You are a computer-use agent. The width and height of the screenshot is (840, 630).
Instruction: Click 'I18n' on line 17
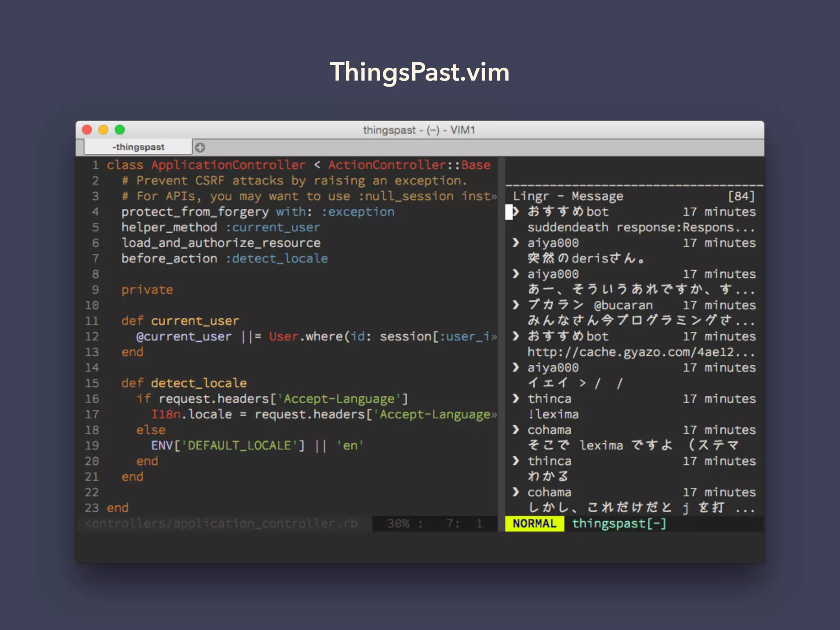166,415
